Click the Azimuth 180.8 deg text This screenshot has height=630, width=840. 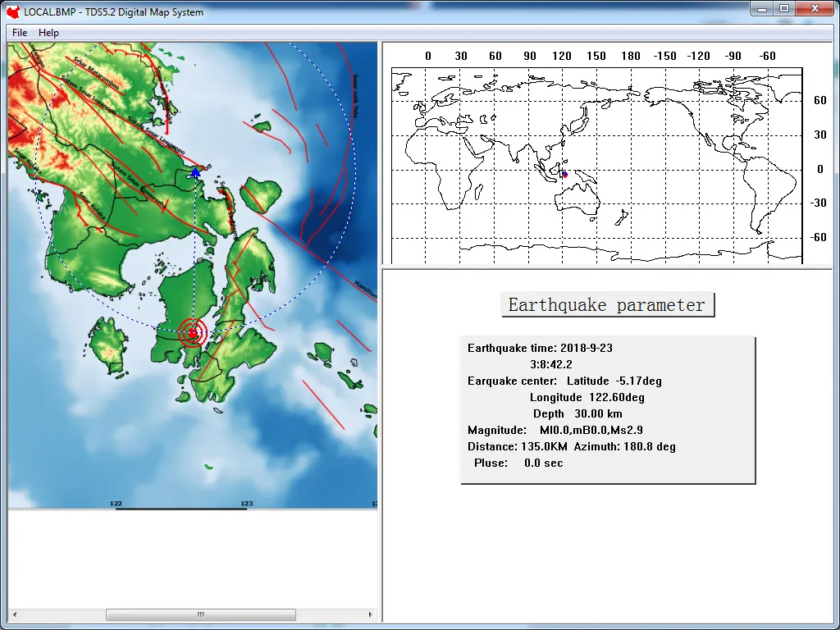624,446
